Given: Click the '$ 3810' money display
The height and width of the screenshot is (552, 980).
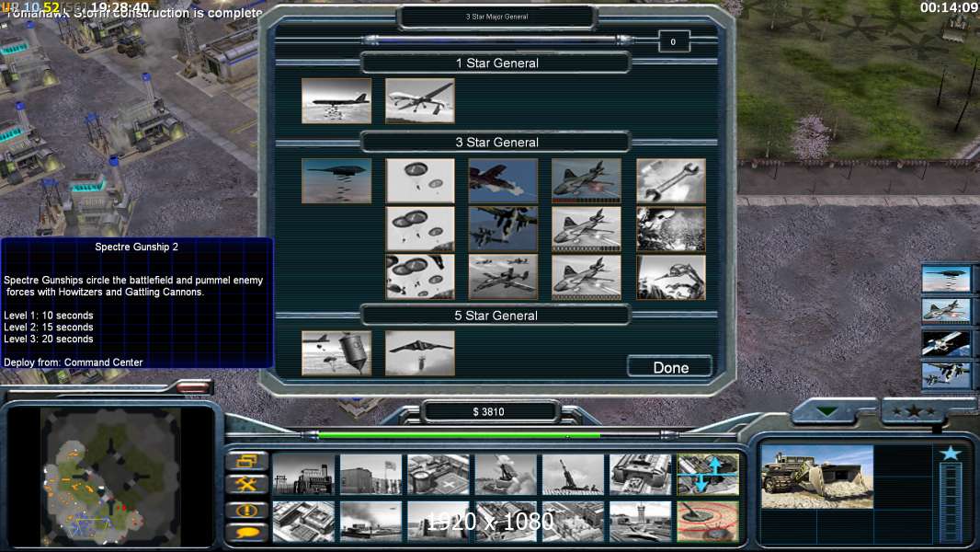Looking at the screenshot, I should tap(489, 411).
